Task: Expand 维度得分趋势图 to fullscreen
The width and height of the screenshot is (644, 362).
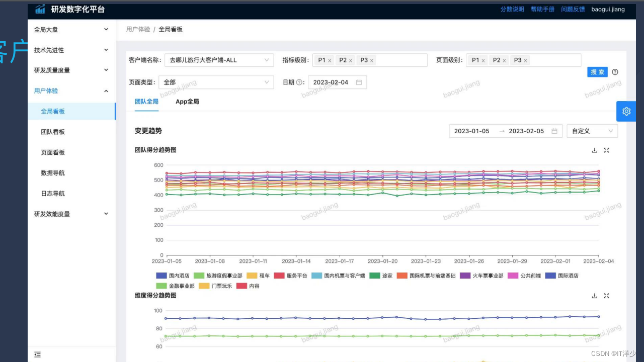Action: (x=607, y=296)
